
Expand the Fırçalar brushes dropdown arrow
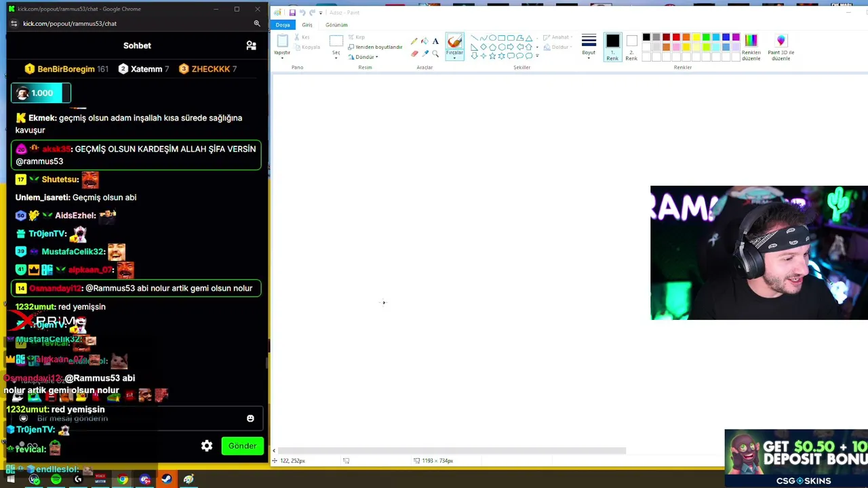click(454, 57)
